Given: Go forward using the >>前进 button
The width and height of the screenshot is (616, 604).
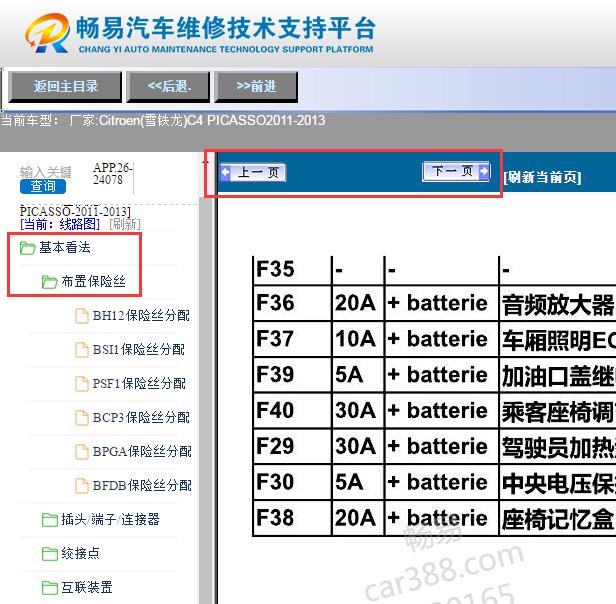Looking at the screenshot, I should click(x=256, y=86).
